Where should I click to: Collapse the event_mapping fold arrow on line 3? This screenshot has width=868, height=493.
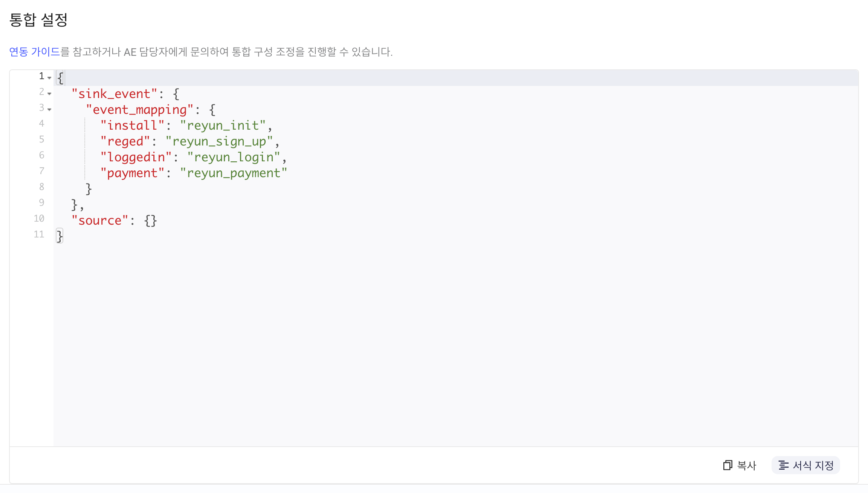[x=49, y=109]
